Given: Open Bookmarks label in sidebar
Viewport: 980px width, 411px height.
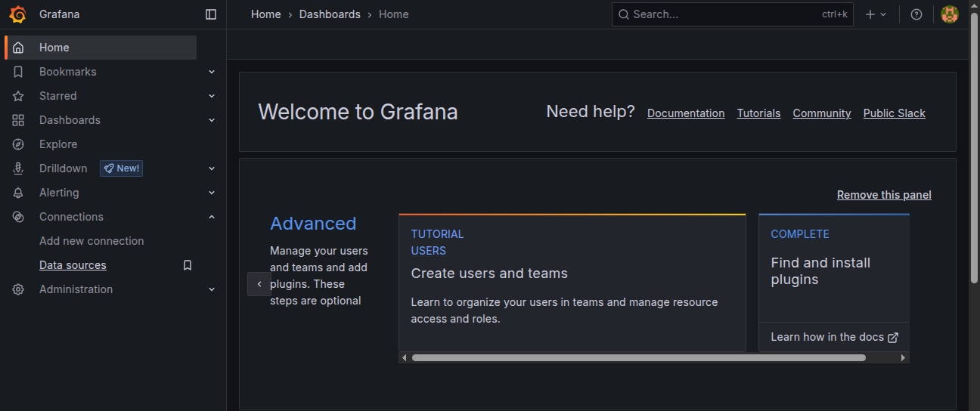Looking at the screenshot, I should [x=68, y=72].
